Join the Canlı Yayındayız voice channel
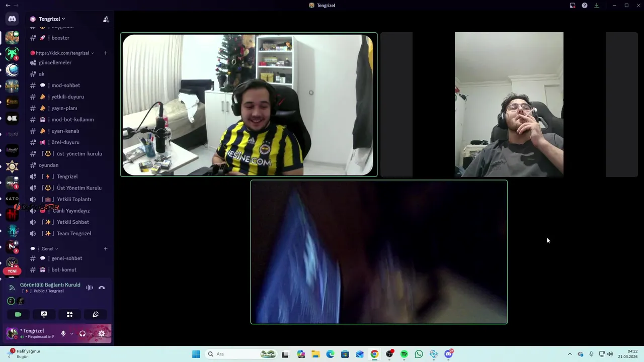The image size is (644, 362). click(69, 211)
